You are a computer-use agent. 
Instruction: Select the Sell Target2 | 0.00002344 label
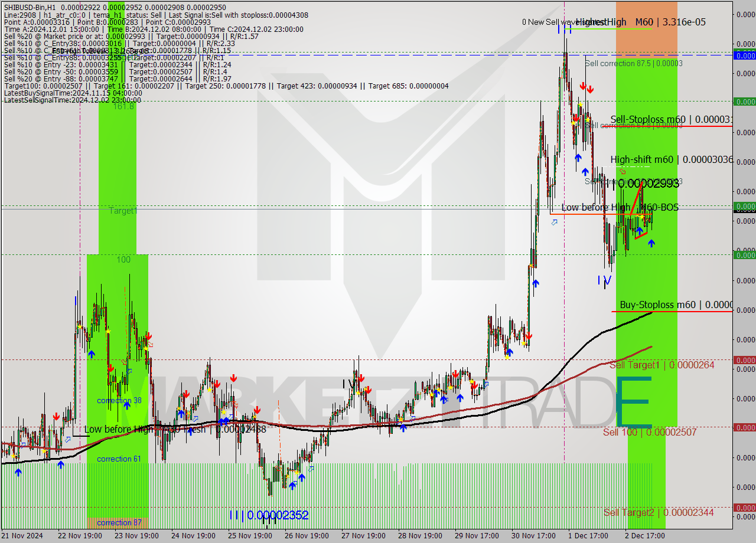(659, 512)
